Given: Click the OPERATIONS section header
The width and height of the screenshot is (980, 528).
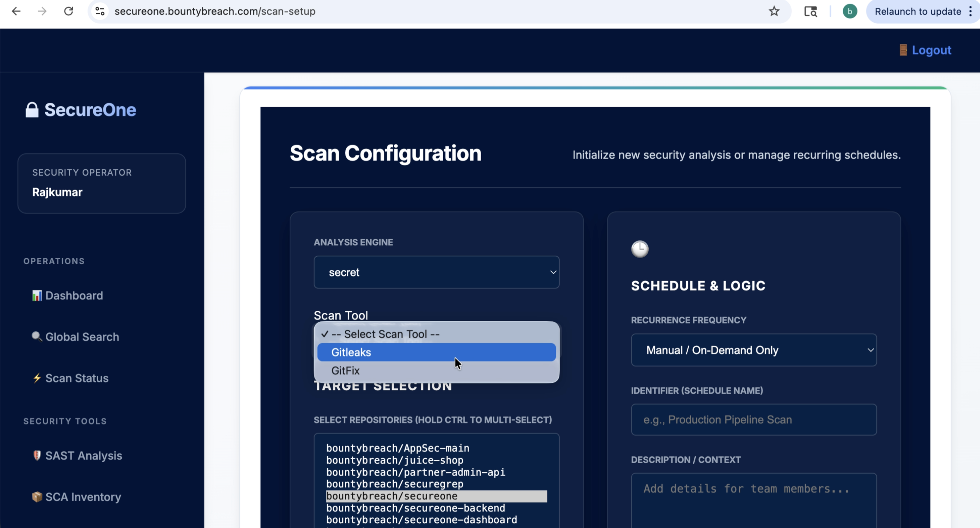Looking at the screenshot, I should (54, 261).
